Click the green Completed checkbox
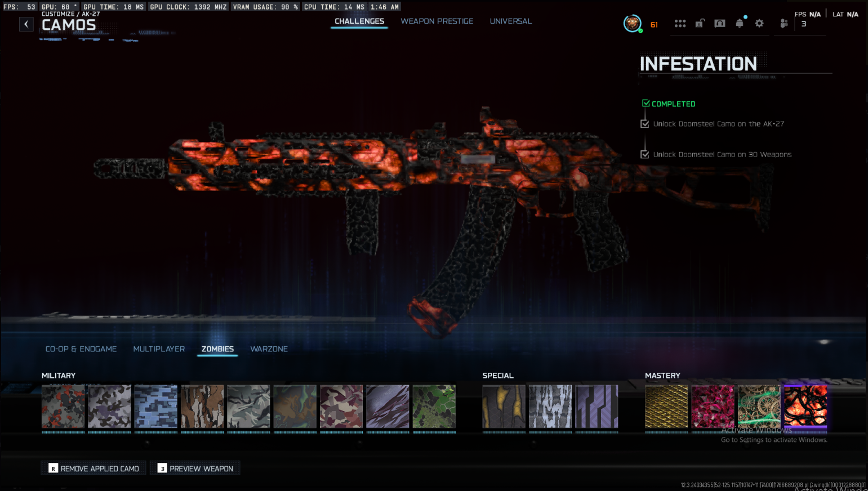Screen dimensions: 868x491 point(646,104)
